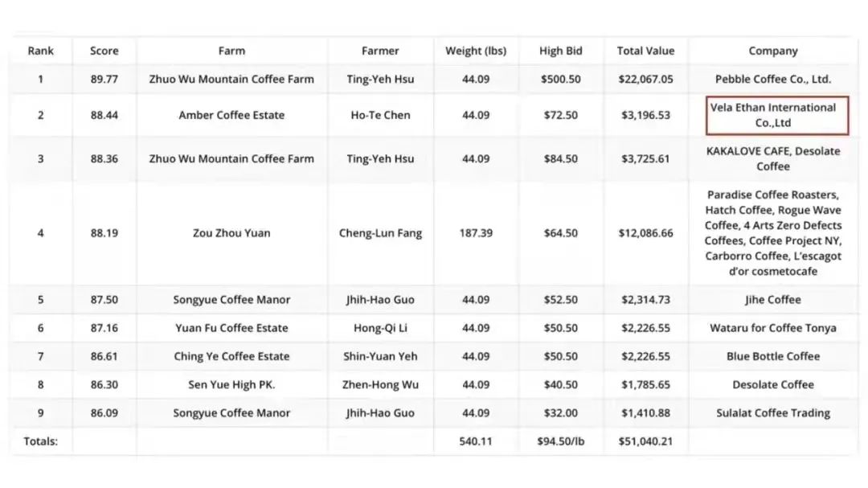The height and width of the screenshot is (488, 868).
Task: Click the Total Value column header
Action: (645, 51)
